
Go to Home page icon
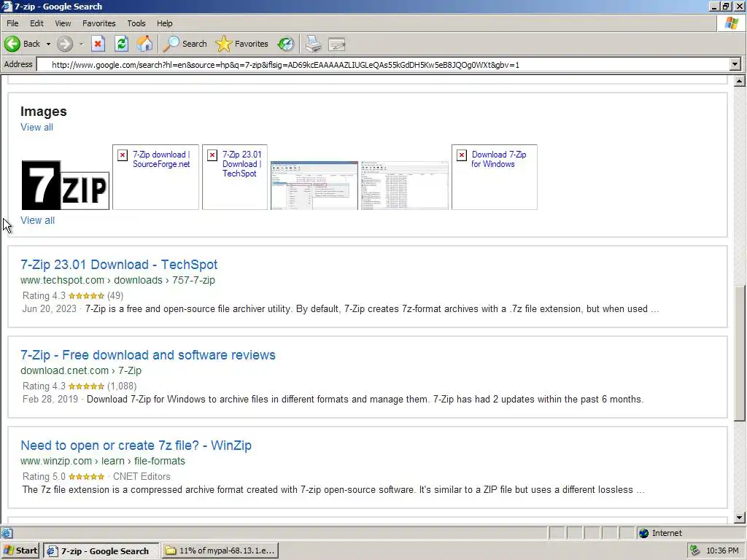click(x=145, y=44)
